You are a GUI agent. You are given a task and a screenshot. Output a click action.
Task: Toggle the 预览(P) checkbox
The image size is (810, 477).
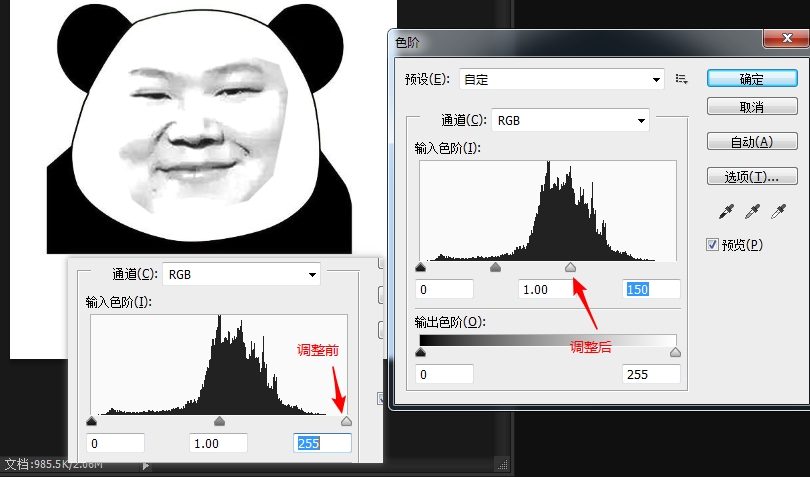712,244
